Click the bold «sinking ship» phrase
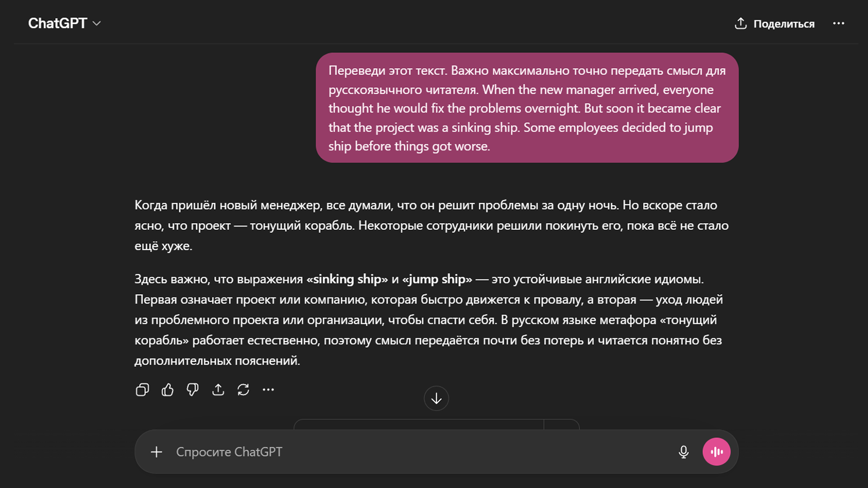The height and width of the screenshot is (488, 868). click(x=347, y=280)
